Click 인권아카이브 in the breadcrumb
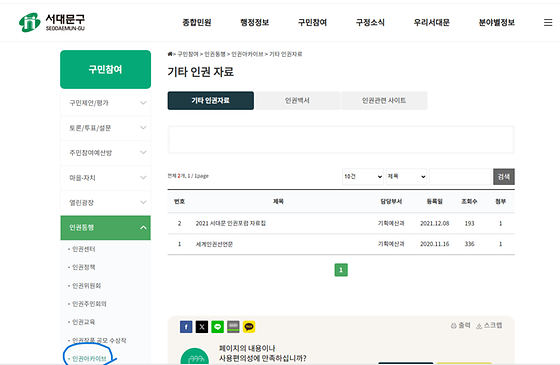 [247, 54]
